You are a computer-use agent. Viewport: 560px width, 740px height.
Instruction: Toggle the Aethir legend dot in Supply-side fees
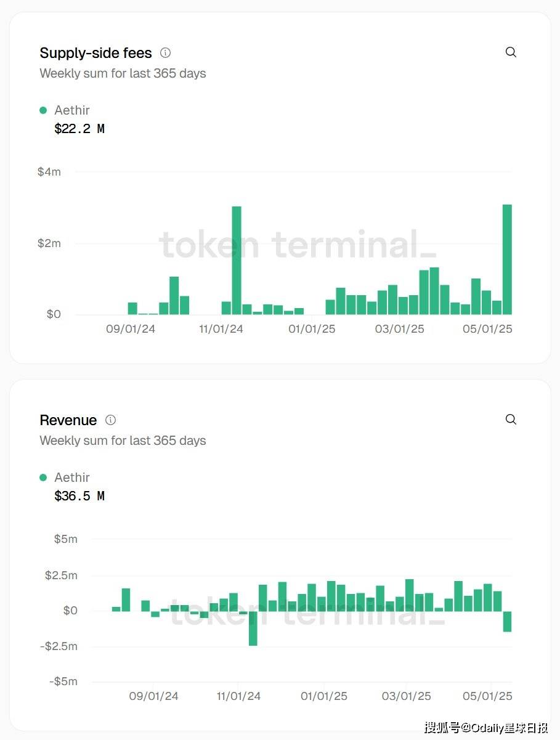(x=43, y=110)
